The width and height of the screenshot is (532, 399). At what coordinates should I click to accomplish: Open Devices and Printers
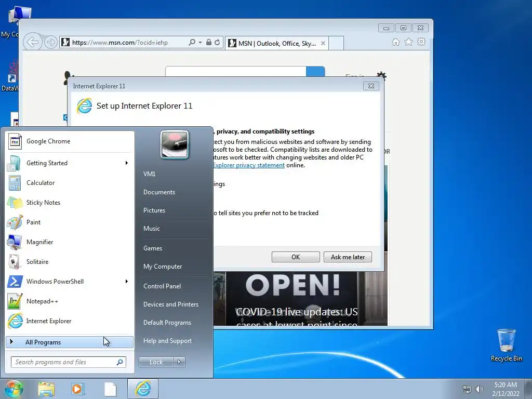(x=170, y=304)
